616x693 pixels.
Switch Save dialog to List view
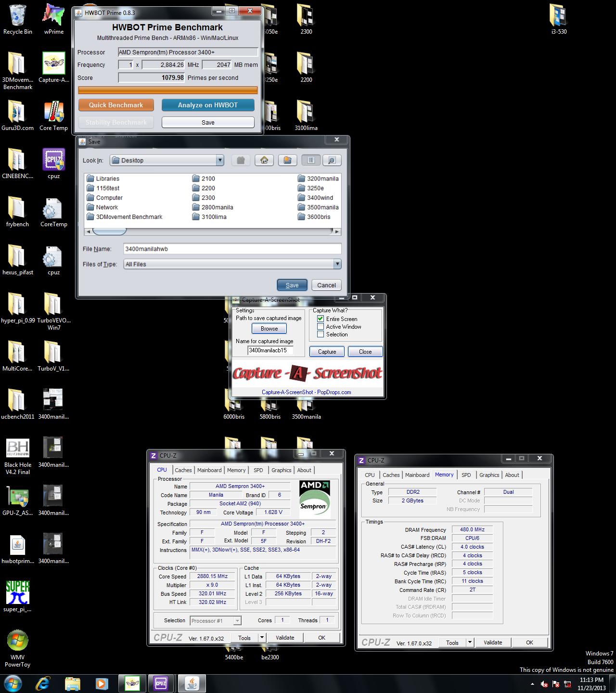311,160
